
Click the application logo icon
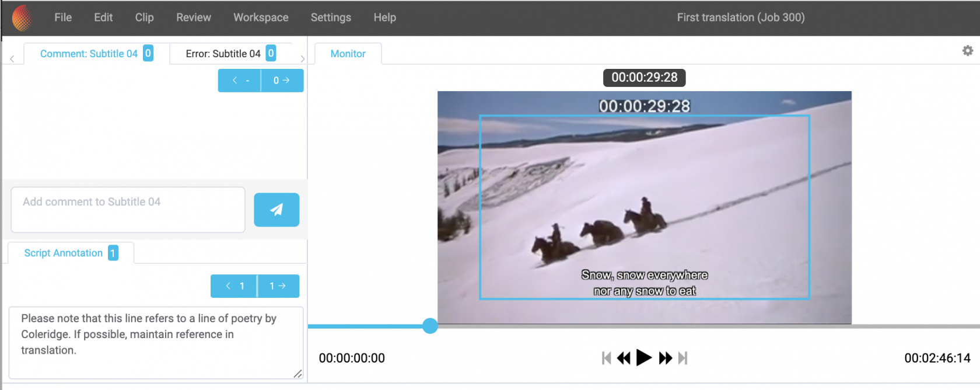(x=22, y=18)
